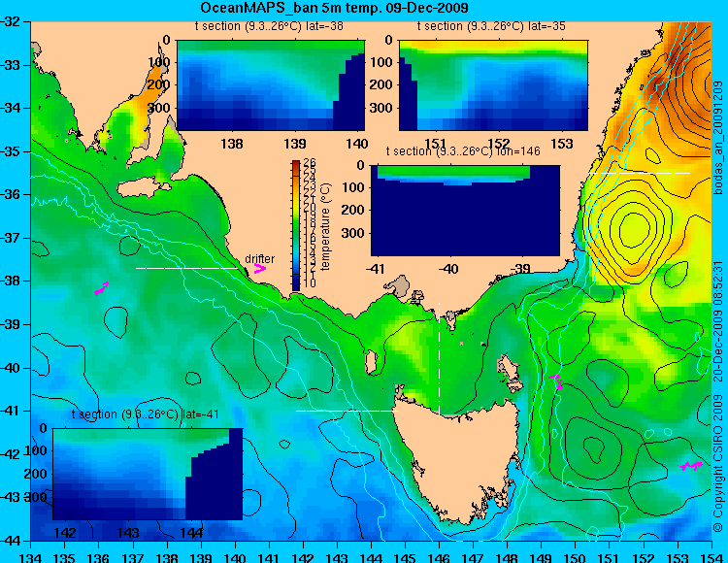This screenshot has width=728, height=563.
Task: Click the 'temperature (°C)' vertical label
Action: pyautogui.click(x=325, y=226)
